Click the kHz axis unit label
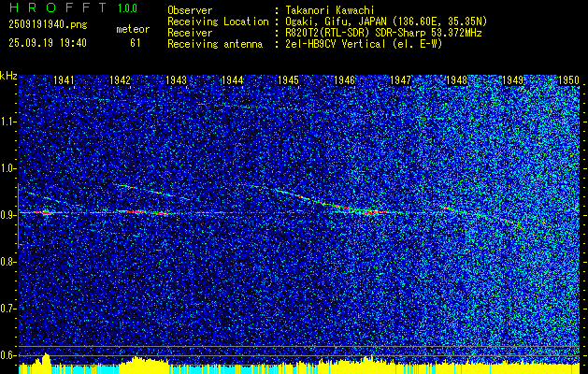This screenshot has width=588, height=374. pos(8,76)
